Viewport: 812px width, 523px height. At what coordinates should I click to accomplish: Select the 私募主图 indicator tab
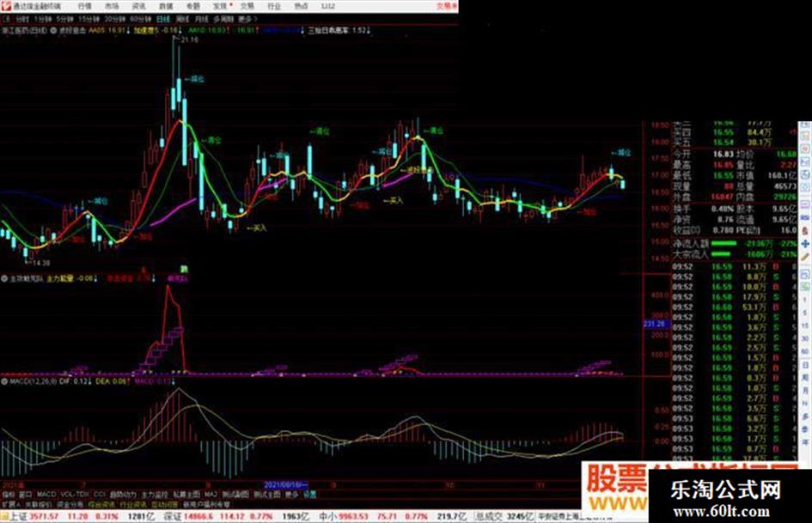click(x=186, y=495)
